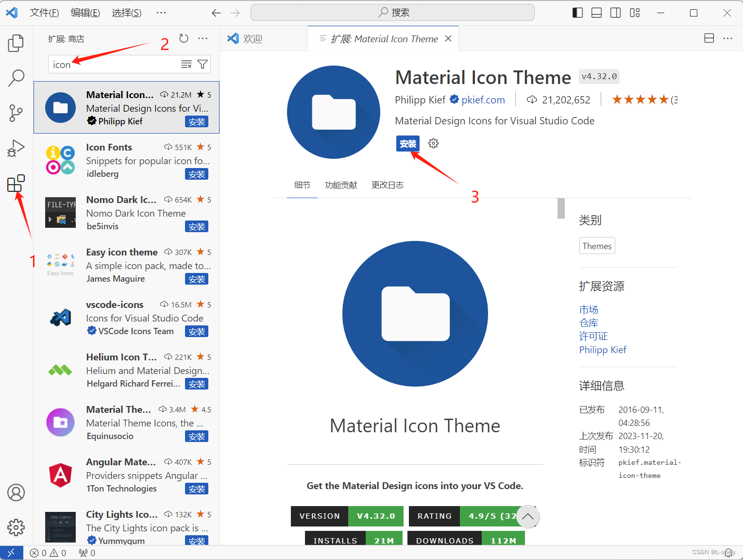Show errors and warnings in status bar
This screenshot has width=743, height=560.
[48, 553]
